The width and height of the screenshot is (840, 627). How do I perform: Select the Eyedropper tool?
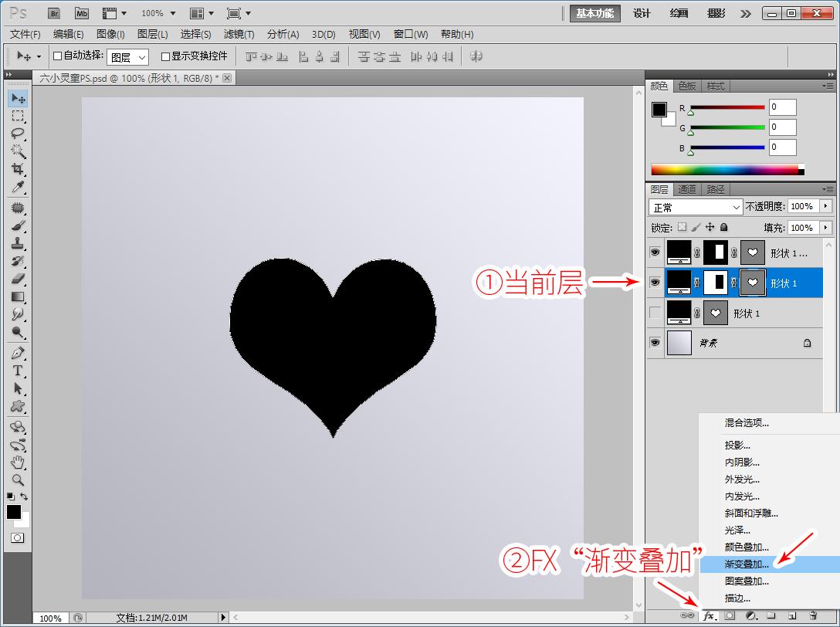[x=18, y=187]
